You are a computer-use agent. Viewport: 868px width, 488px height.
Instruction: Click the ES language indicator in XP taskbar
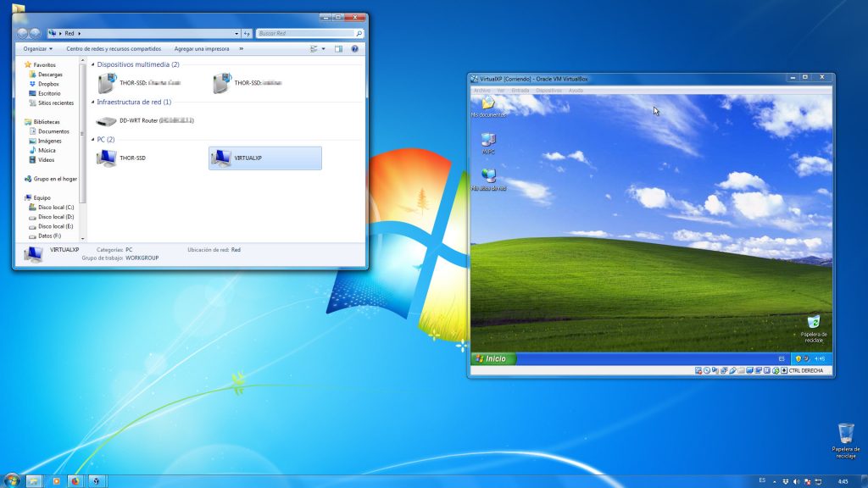[782, 359]
